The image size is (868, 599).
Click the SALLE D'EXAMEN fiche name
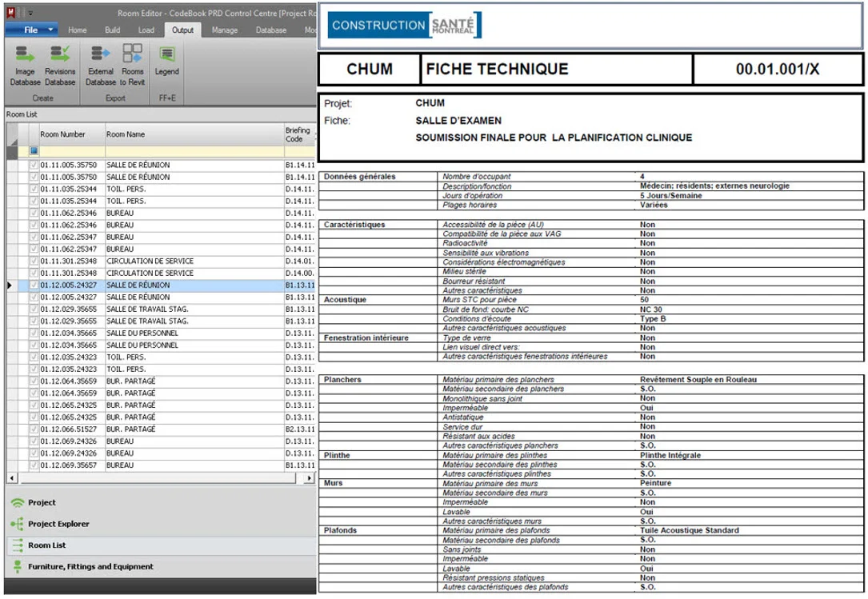tap(458, 121)
